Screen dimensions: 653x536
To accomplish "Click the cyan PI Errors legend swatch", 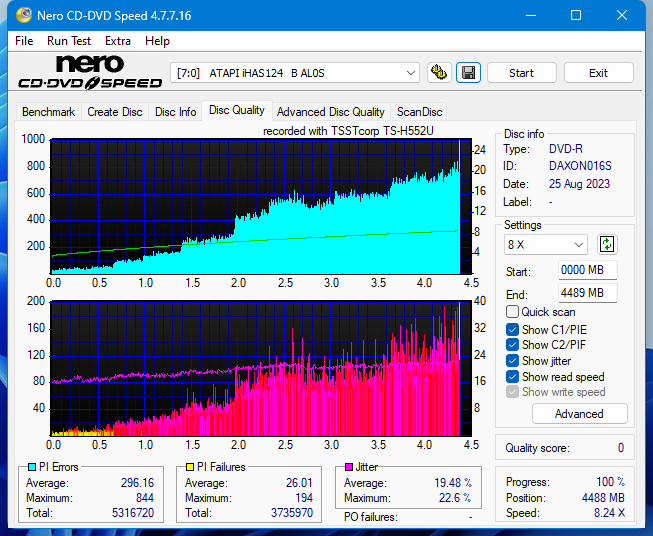I will point(32,467).
